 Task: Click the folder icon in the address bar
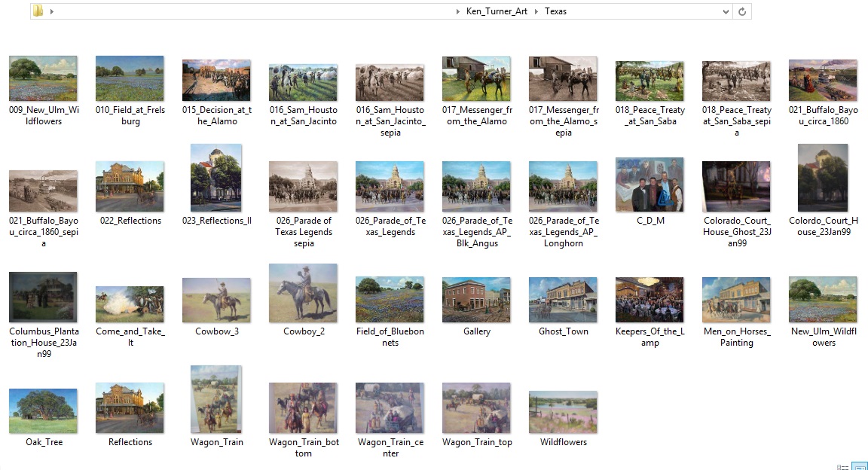click(x=38, y=11)
